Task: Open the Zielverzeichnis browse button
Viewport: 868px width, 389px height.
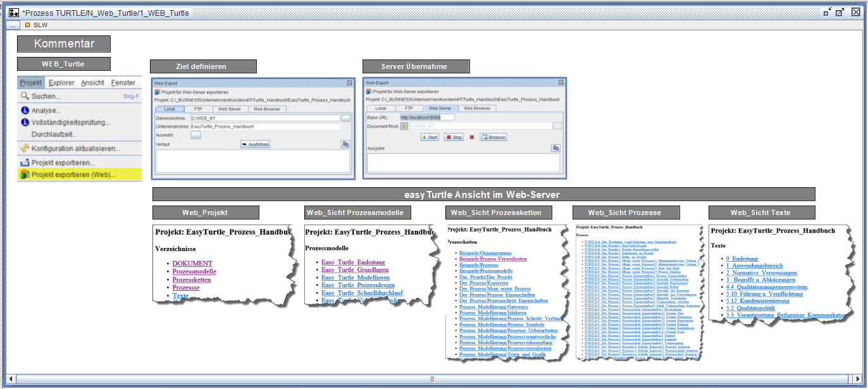Action: pos(345,118)
